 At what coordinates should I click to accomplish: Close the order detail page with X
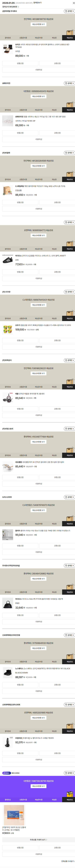tap(73, 3)
